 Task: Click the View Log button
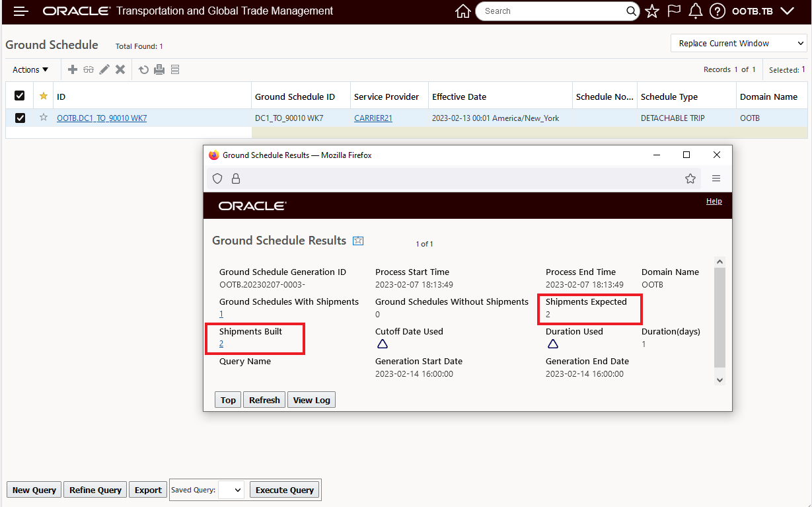point(311,400)
